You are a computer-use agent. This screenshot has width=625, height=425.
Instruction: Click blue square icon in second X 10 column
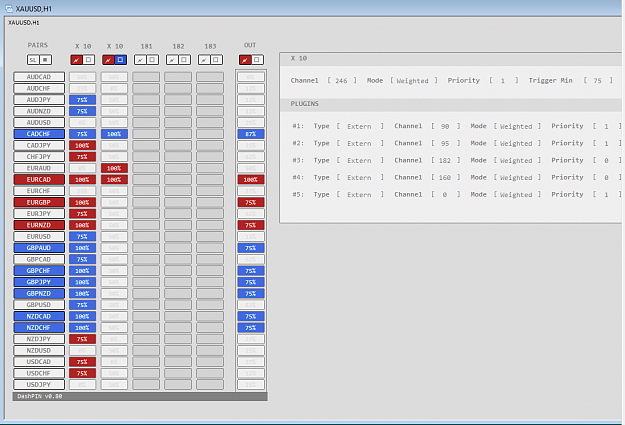pos(120,60)
